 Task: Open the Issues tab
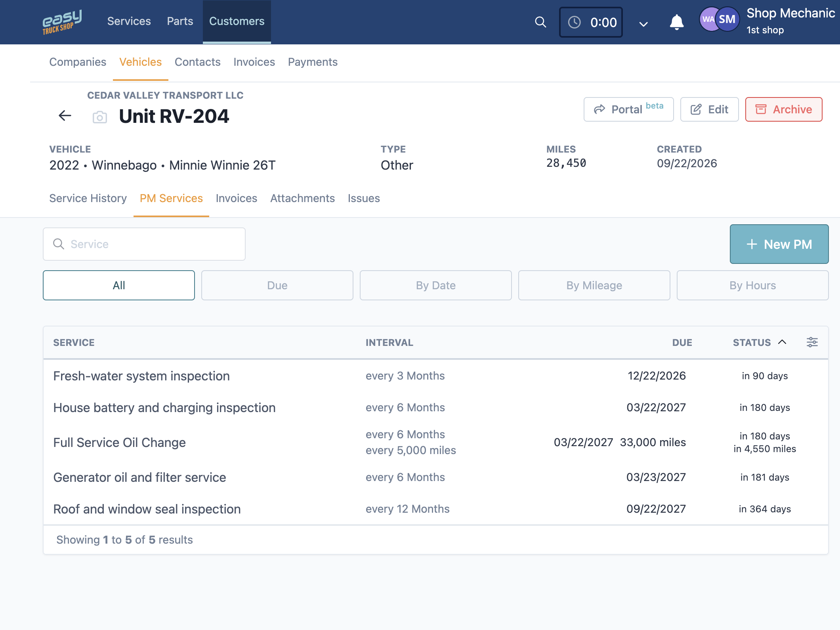[x=364, y=199]
